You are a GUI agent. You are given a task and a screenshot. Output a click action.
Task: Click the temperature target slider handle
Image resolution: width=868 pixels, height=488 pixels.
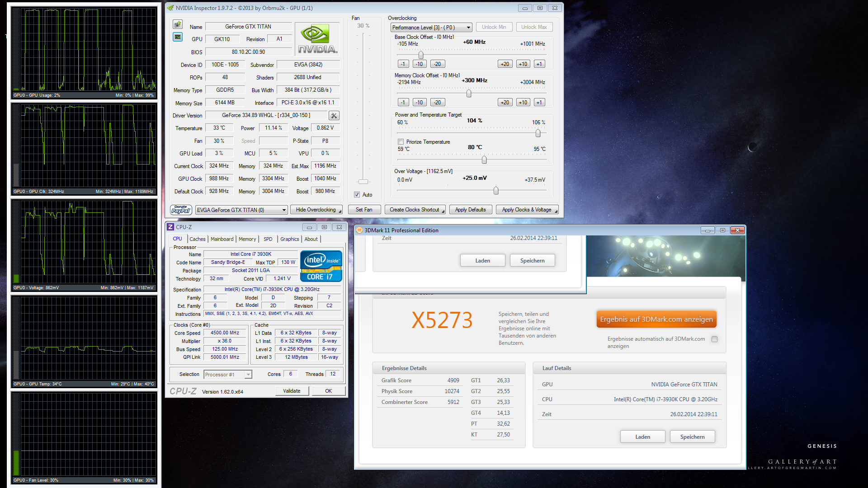pos(484,160)
